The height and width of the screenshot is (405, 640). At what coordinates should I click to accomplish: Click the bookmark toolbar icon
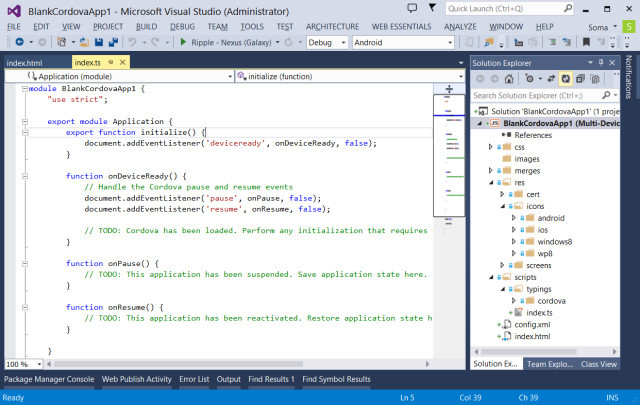pyautogui.click(x=586, y=42)
